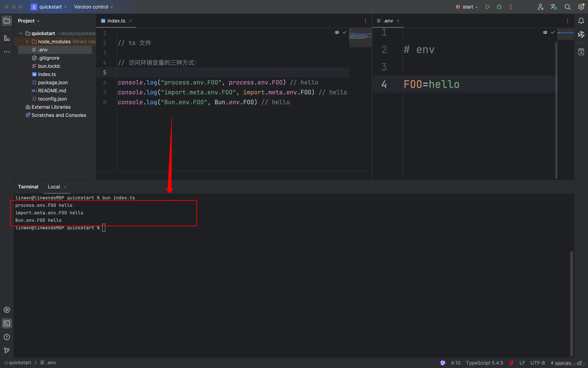Screen dimensions: 588x368
Task: Open the Project view selector dropdown
Action: tap(29, 21)
